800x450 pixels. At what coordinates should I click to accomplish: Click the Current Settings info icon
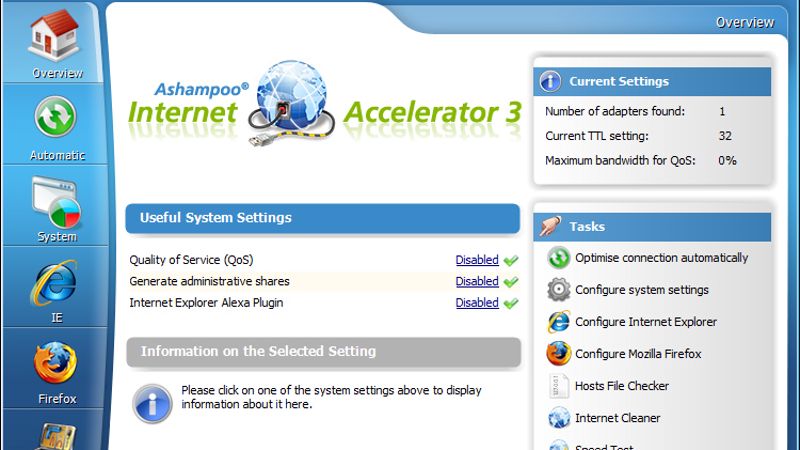[550, 81]
